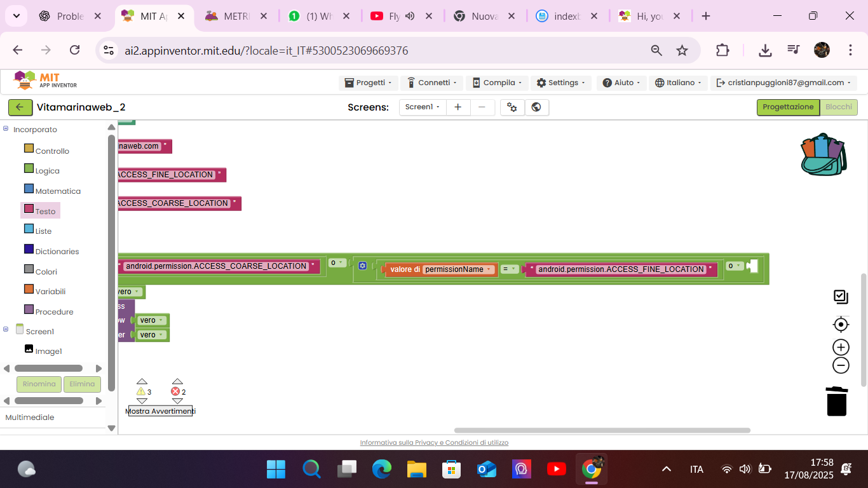Open the workspace controls checklist icon

click(x=841, y=297)
